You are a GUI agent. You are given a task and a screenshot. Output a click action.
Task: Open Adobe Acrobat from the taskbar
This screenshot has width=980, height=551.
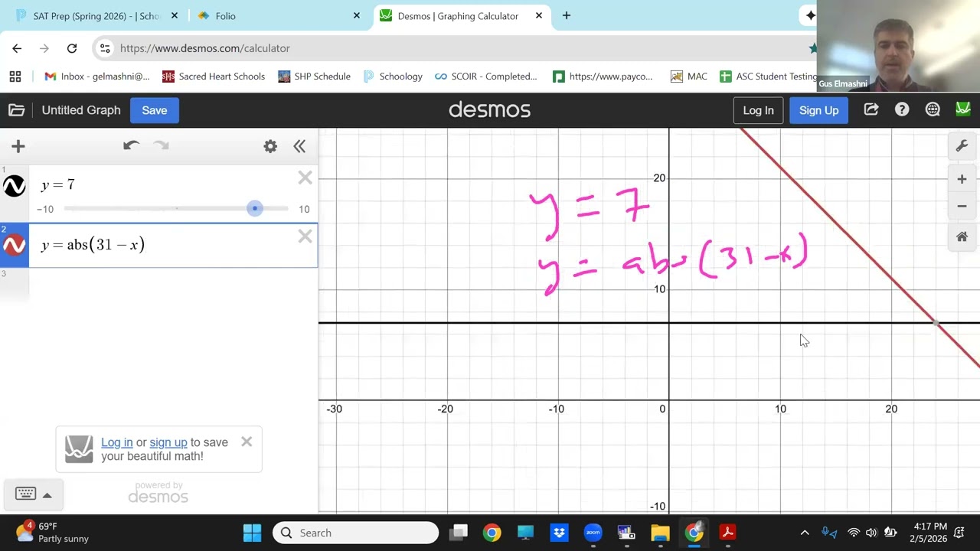click(x=727, y=533)
